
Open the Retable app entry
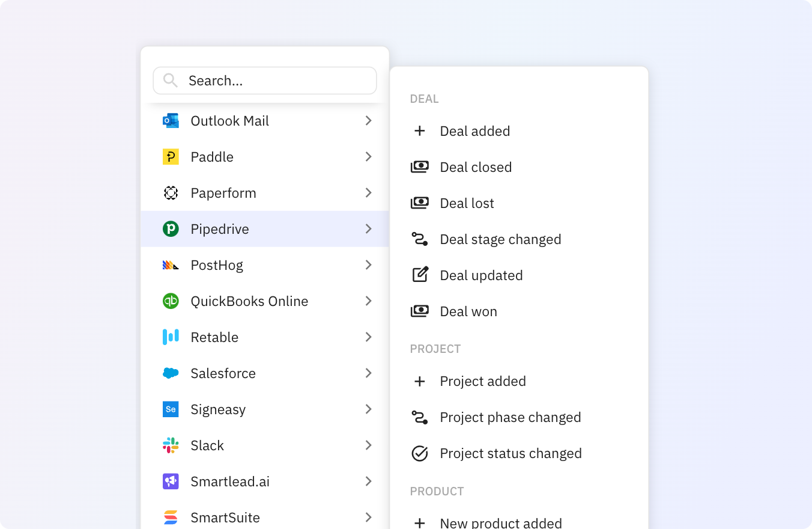click(x=265, y=337)
